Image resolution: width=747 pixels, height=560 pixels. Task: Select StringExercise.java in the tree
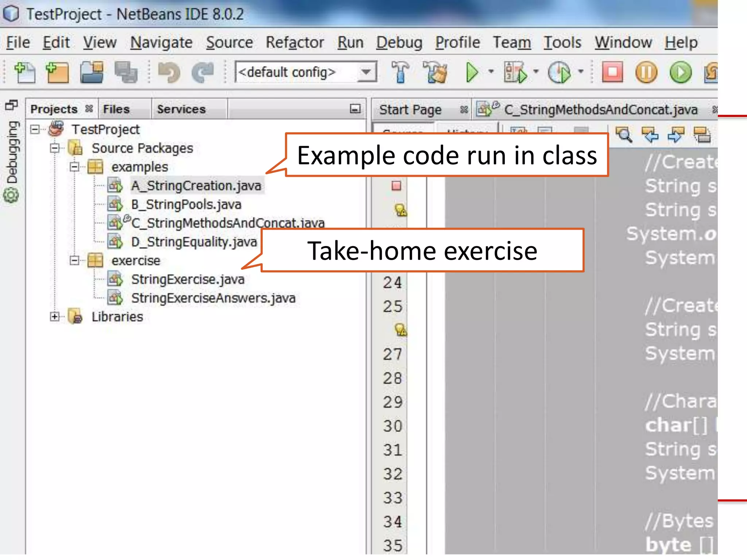coord(187,279)
